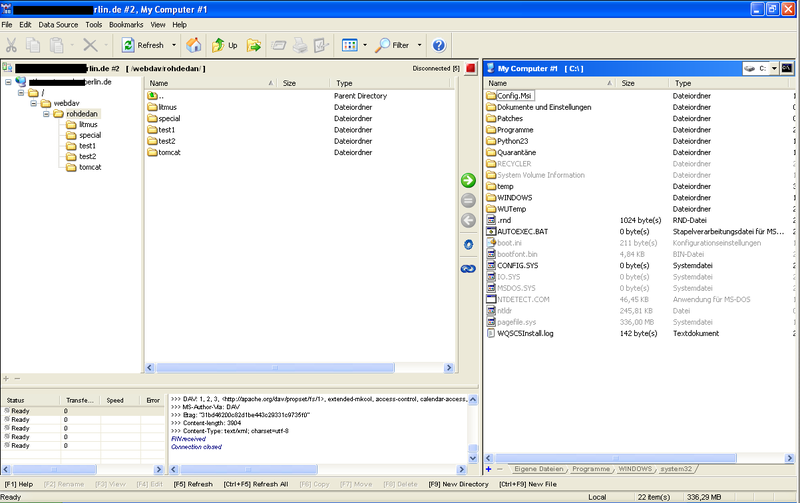Click the Up directory toolbar button

[x=224, y=45]
